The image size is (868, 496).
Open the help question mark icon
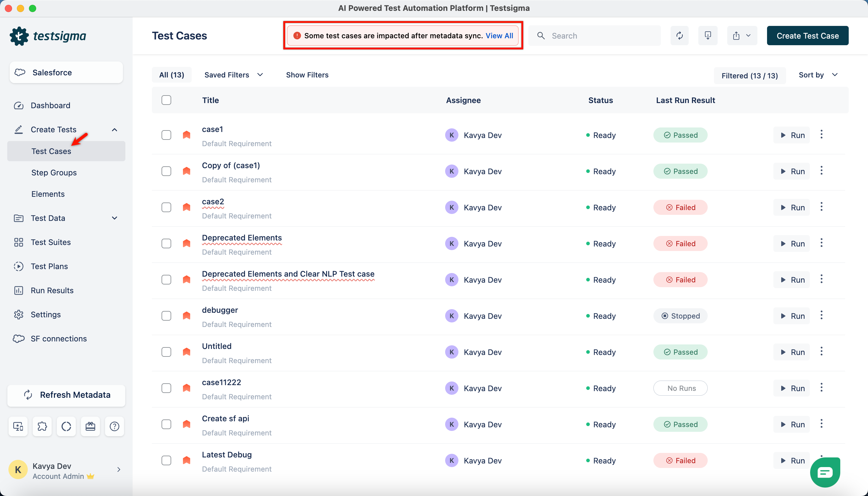pyautogui.click(x=115, y=426)
